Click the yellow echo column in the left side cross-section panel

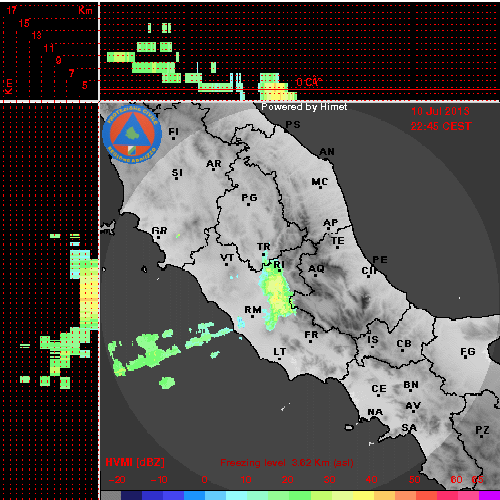point(89,293)
